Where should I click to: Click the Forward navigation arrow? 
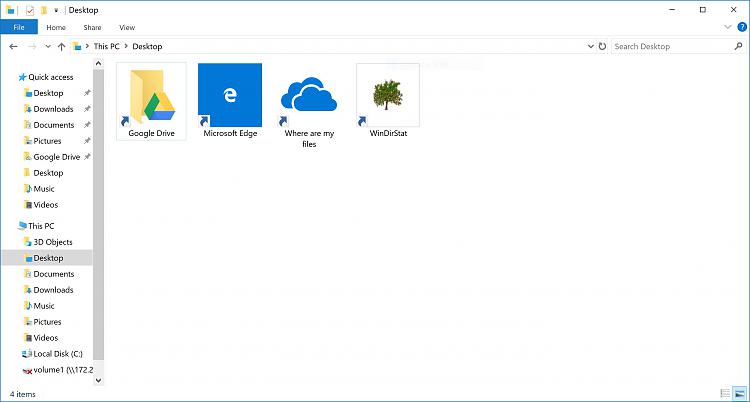pyautogui.click(x=32, y=46)
